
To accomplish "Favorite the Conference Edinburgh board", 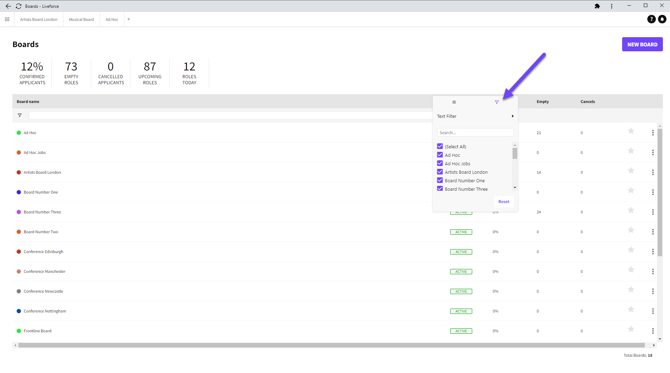I will point(631,250).
